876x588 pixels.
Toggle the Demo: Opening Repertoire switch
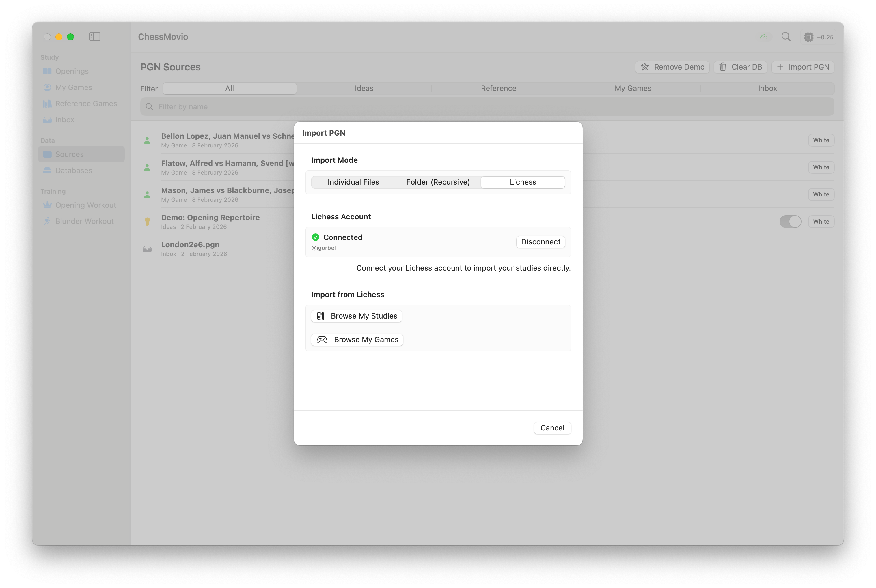[790, 222]
